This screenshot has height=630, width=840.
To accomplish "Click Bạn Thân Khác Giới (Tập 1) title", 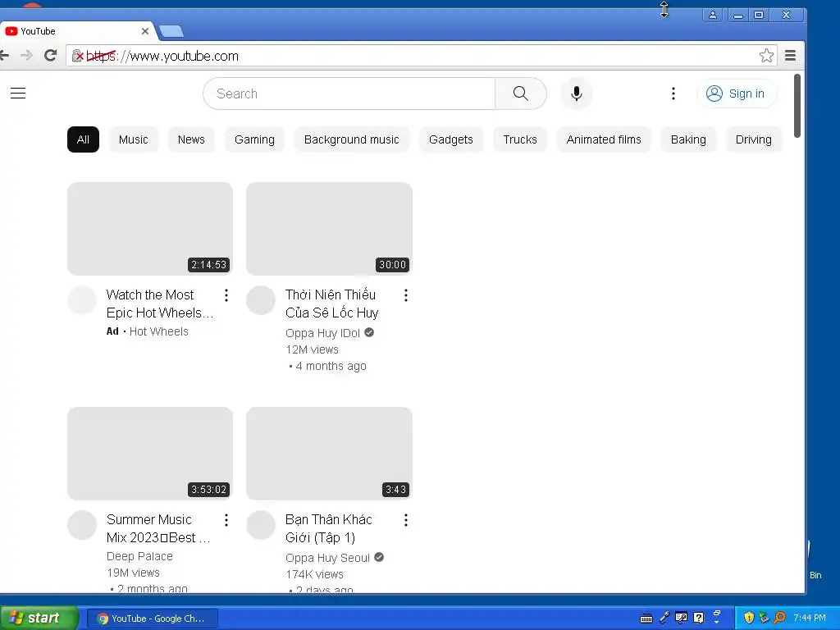I will click(329, 529).
